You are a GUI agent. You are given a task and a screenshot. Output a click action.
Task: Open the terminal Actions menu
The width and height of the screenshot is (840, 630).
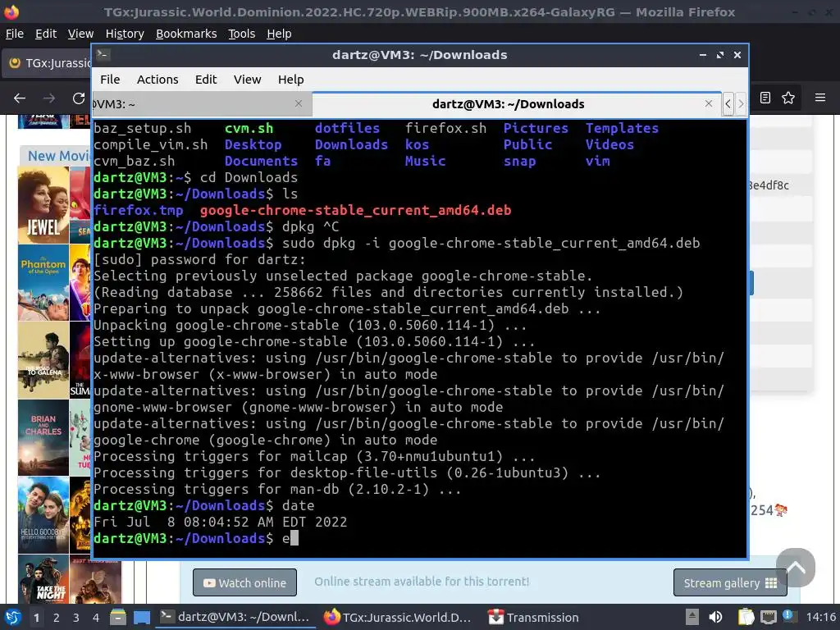tap(157, 80)
